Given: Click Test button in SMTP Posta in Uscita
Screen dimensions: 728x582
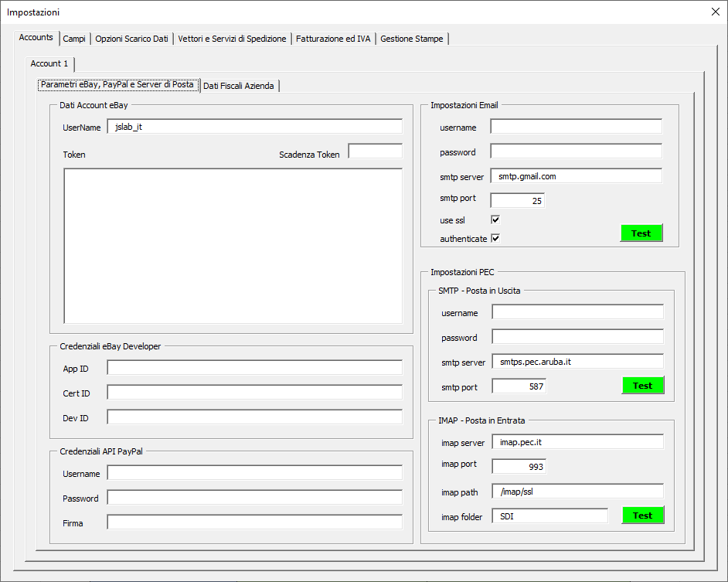Looking at the screenshot, I should point(642,386).
